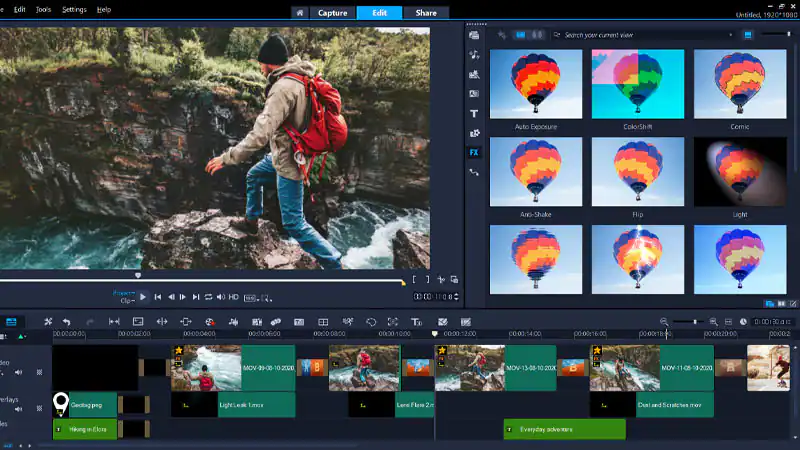Image resolution: width=800 pixels, height=450 pixels.
Task: Switch to the Capture tab
Action: 332,13
